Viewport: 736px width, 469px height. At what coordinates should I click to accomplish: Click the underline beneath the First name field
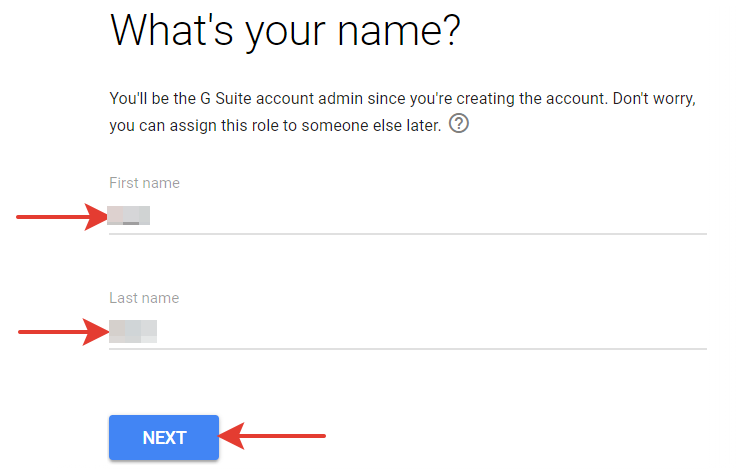click(408, 233)
